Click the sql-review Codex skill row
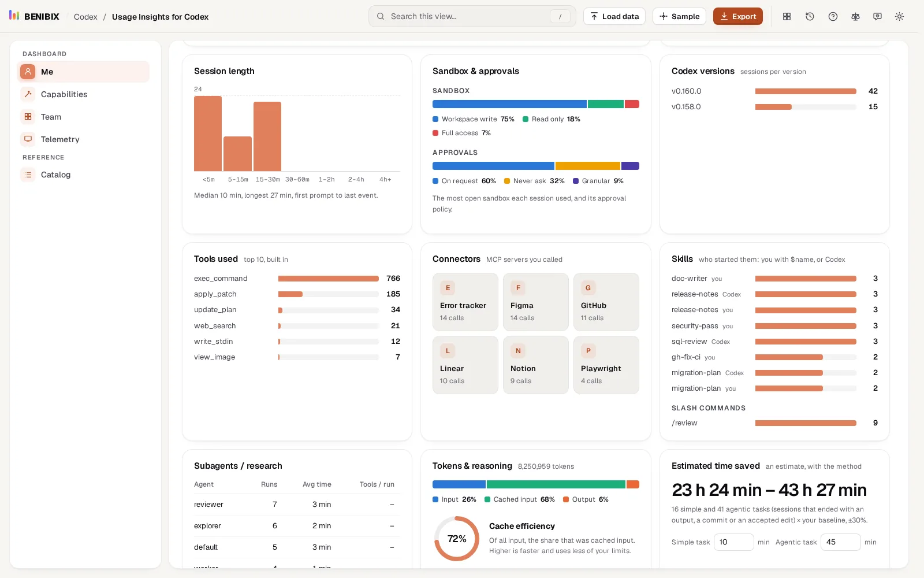This screenshot has height=578, width=924. tap(774, 342)
